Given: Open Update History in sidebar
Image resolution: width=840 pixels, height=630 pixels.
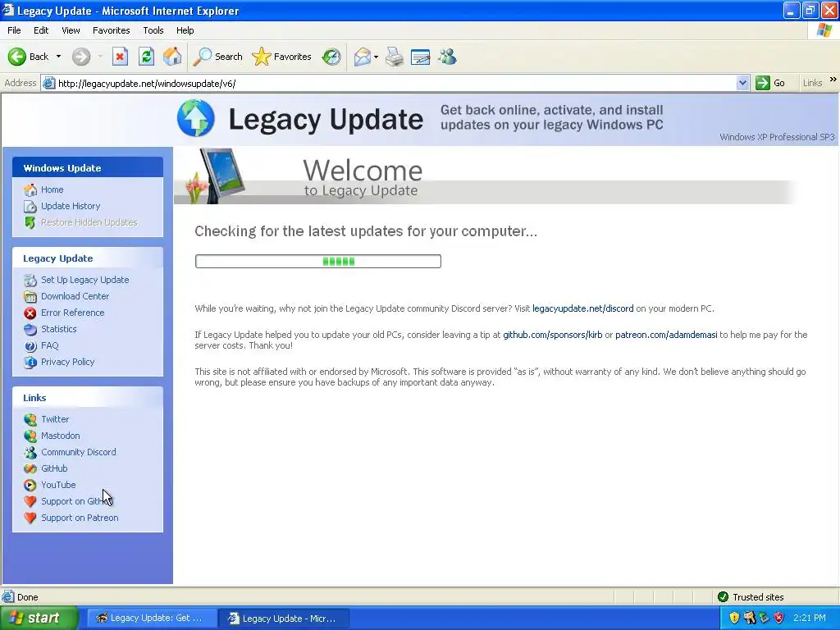Looking at the screenshot, I should point(71,206).
